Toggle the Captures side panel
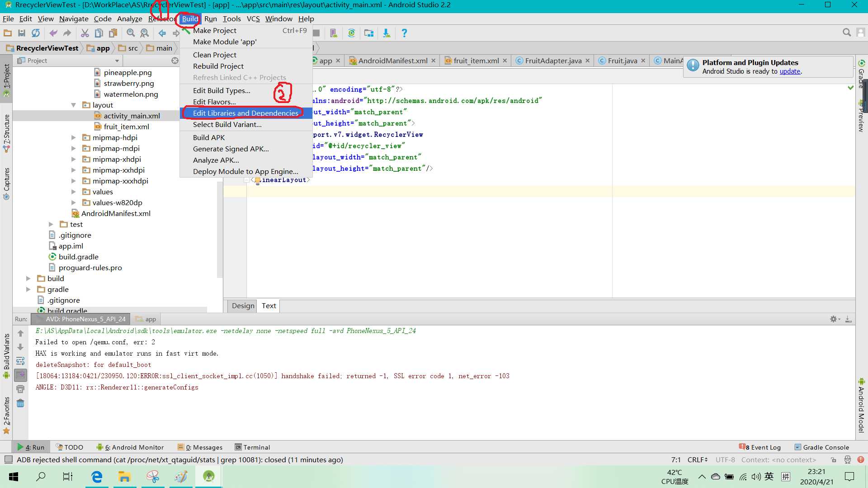 coord(6,183)
